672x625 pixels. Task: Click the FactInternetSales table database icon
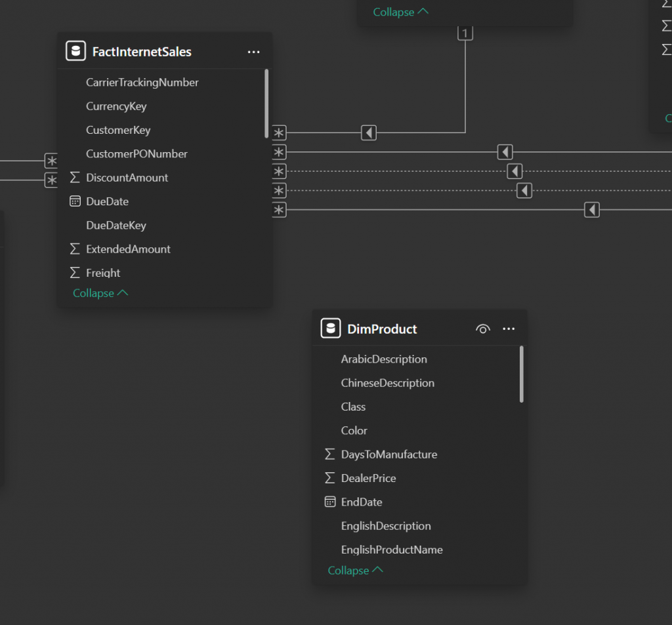click(76, 51)
